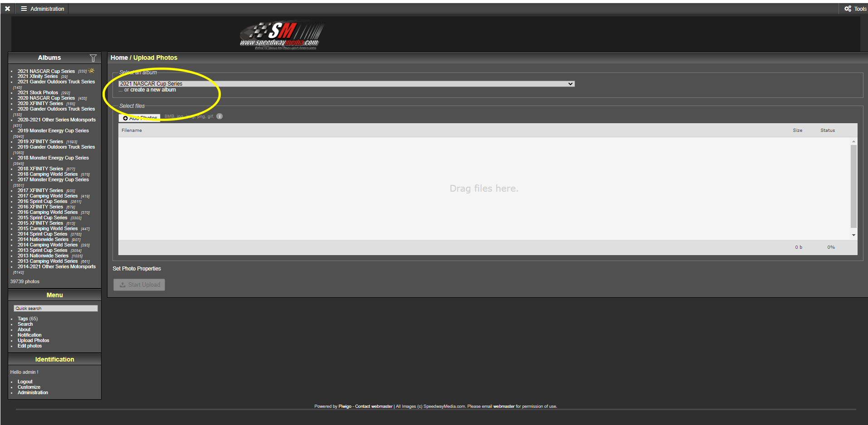
Task: Click the X icon in top bar
Action: (x=8, y=9)
